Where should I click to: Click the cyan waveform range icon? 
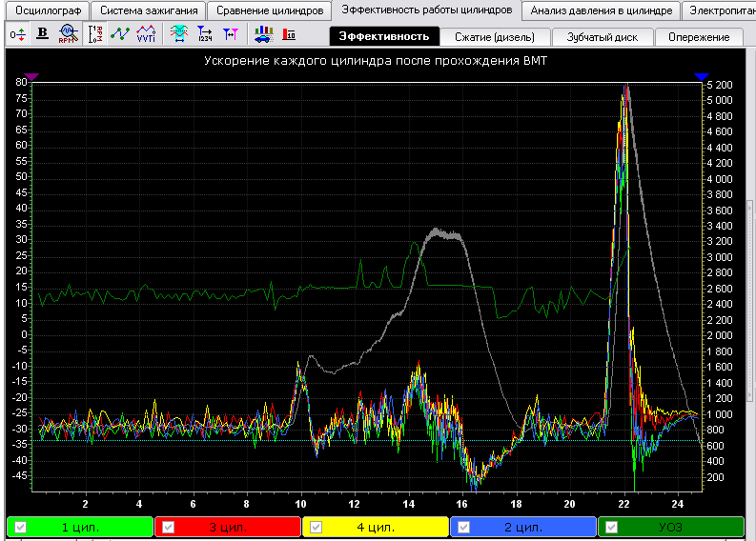click(x=179, y=34)
